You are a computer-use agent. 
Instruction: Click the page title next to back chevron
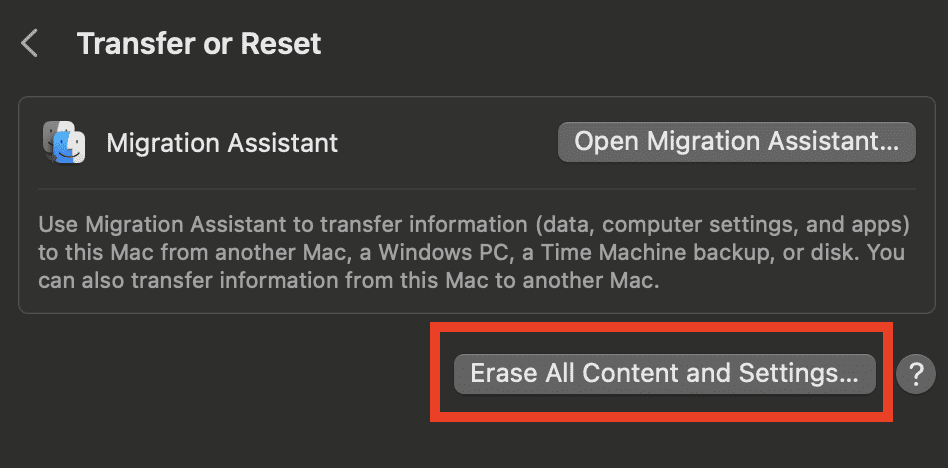coord(199,44)
